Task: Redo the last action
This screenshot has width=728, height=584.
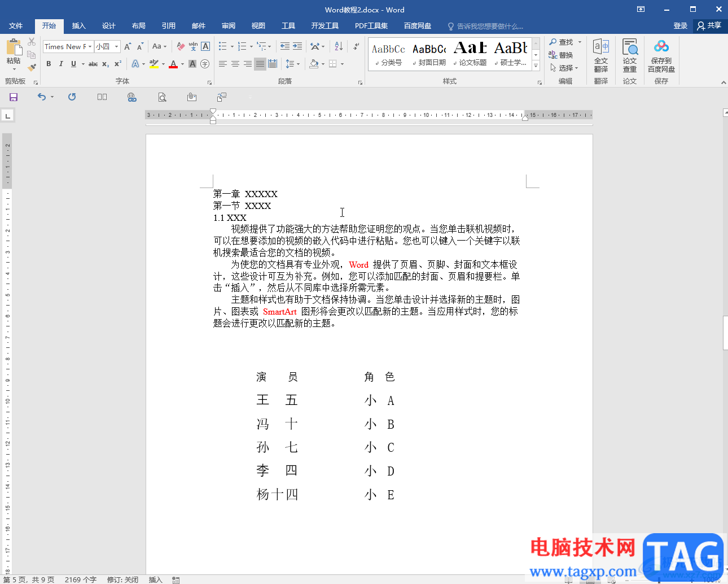Action: [x=72, y=97]
